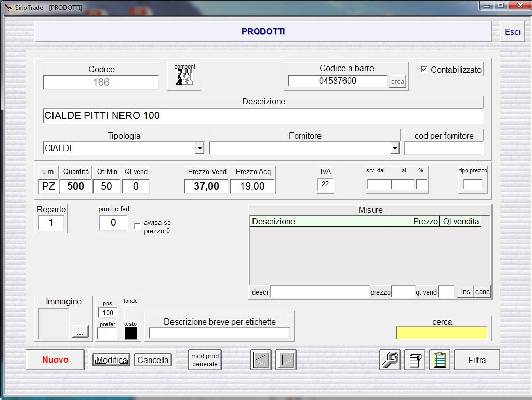532x400 pixels.
Task: Pick the black testo color swatch
Action: pos(130,334)
